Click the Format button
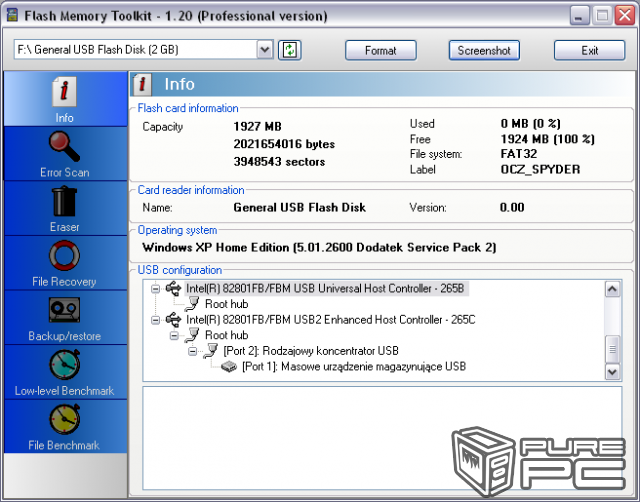Image resolution: width=640 pixels, height=502 pixels. pyautogui.click(x=381, y=51)
